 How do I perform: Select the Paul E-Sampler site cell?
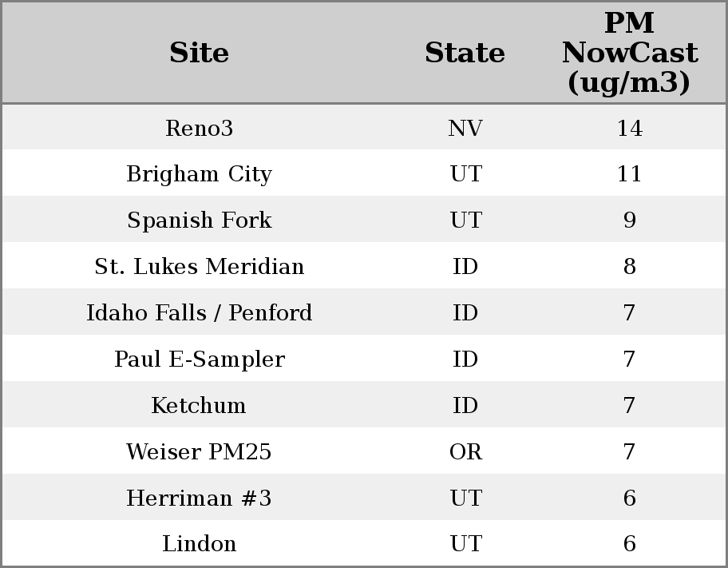click(199, 359)
